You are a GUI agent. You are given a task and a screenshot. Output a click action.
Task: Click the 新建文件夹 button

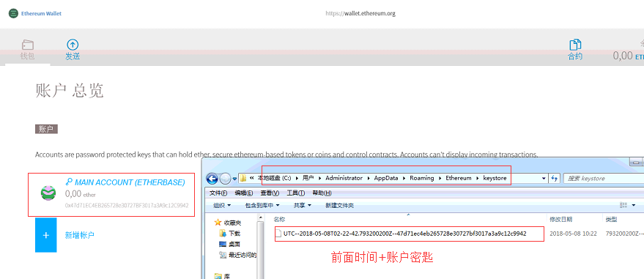coord(339,205)
